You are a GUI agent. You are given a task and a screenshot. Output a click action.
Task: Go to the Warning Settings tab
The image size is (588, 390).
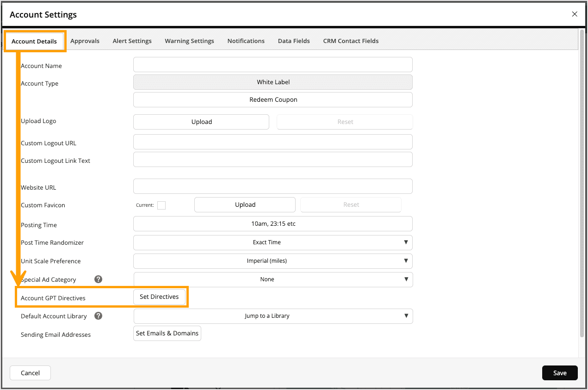pos(189,41)
